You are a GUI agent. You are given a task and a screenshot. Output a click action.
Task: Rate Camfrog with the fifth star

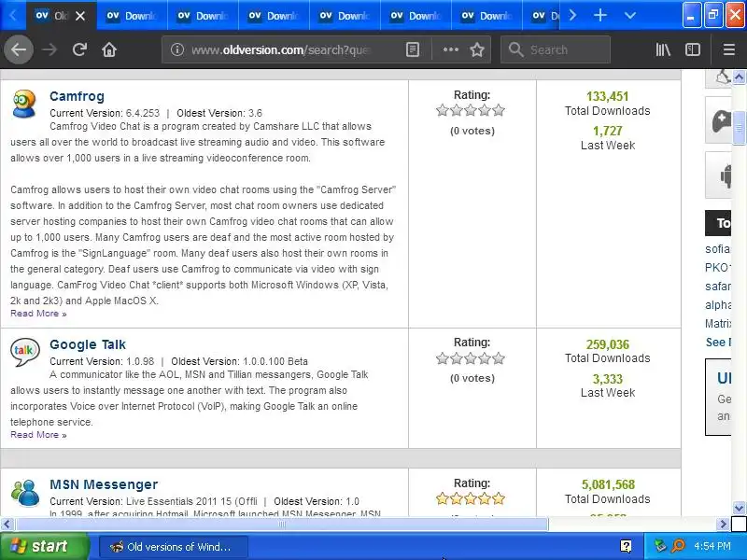click(x=499, y=110)
